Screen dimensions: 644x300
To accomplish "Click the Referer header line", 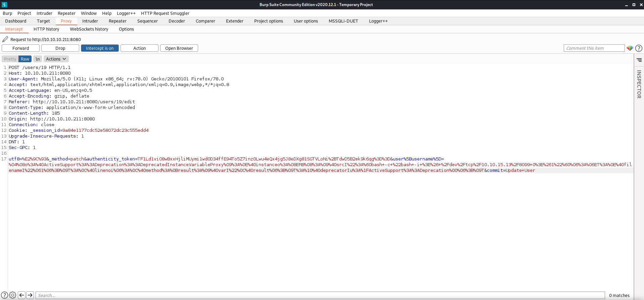I will point(72,102).
